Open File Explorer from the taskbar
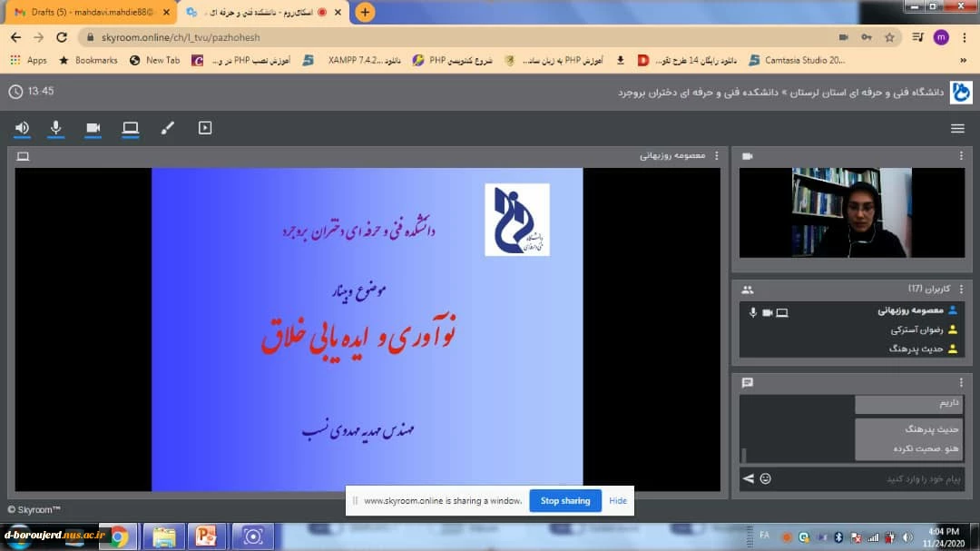This screenshot has width=980, height=551. click(163, 536)
